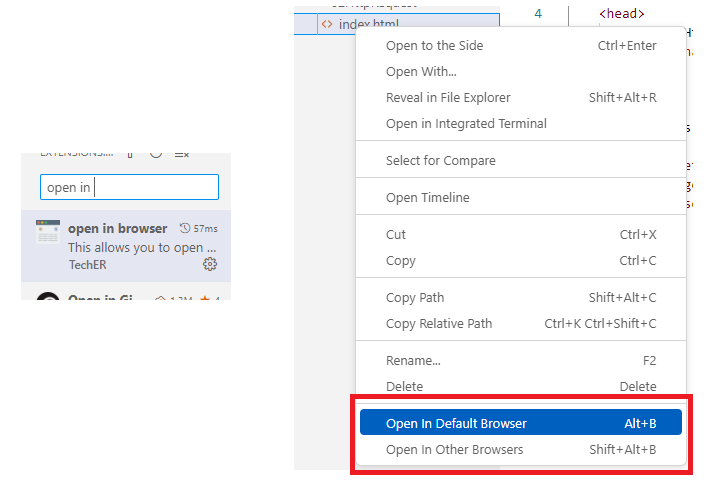Click the open in browser extension thumbnail icon
The height and width of the screenshot is (490, 711).
[x=48, y=232]
